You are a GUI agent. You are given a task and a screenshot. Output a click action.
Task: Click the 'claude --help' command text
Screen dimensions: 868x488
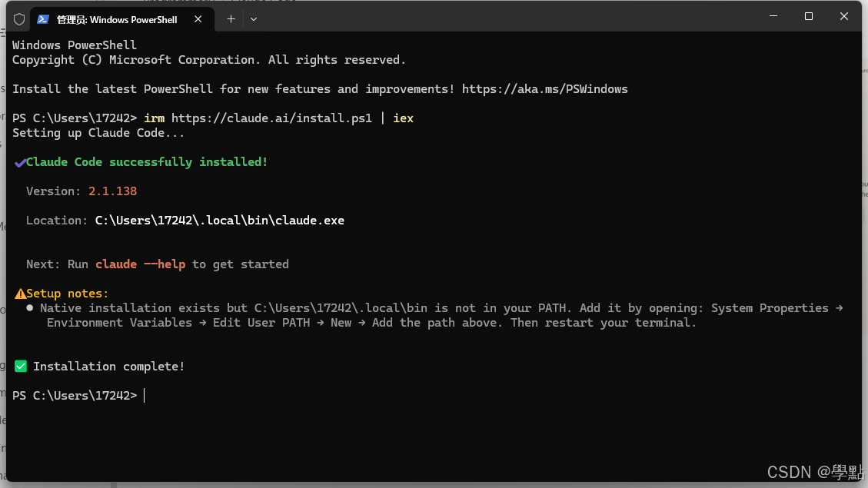140,264
